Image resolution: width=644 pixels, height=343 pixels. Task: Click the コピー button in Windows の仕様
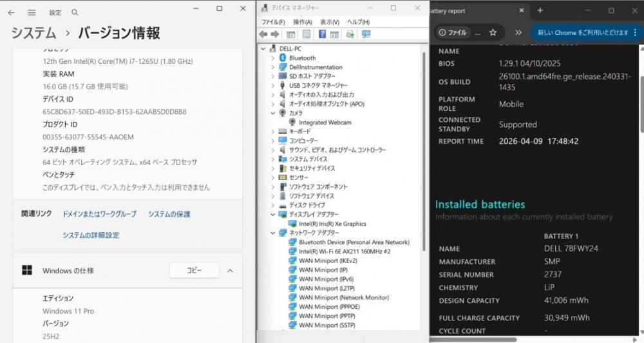tap(194, 270)
